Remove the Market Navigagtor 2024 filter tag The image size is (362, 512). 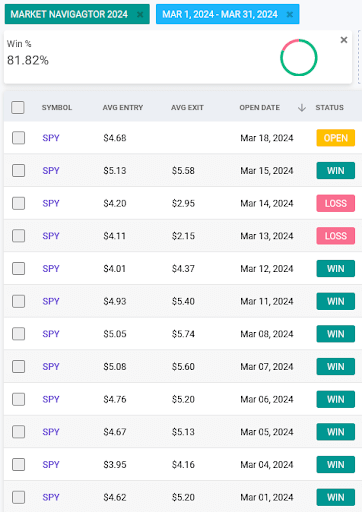140,14
